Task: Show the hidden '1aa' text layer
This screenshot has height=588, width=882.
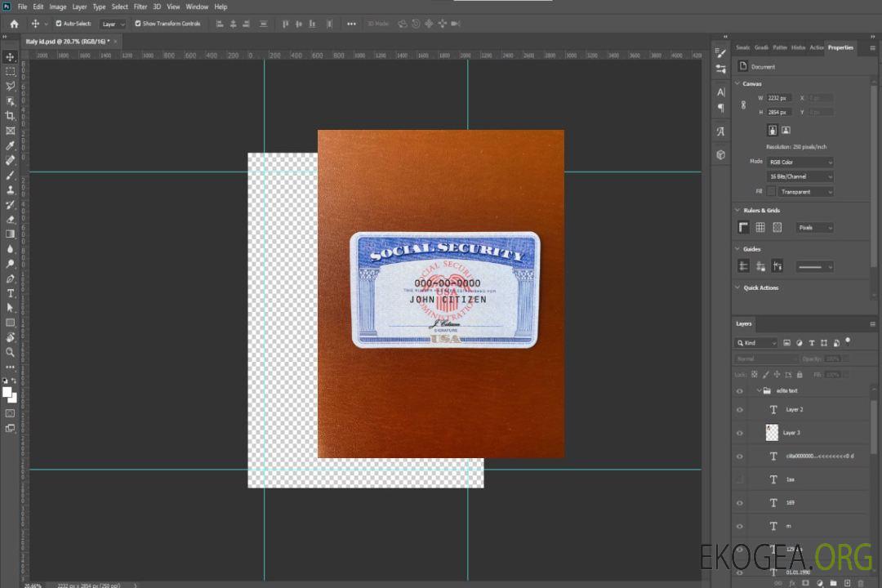Action: [x=740, y=480]
